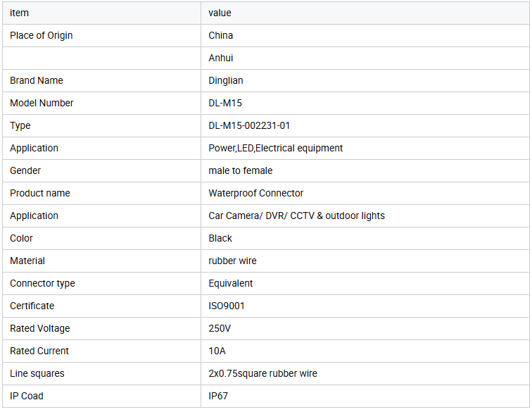The image size is (532, 412).
Task: Click the "Anhui" value text
Action: [221, 58]
